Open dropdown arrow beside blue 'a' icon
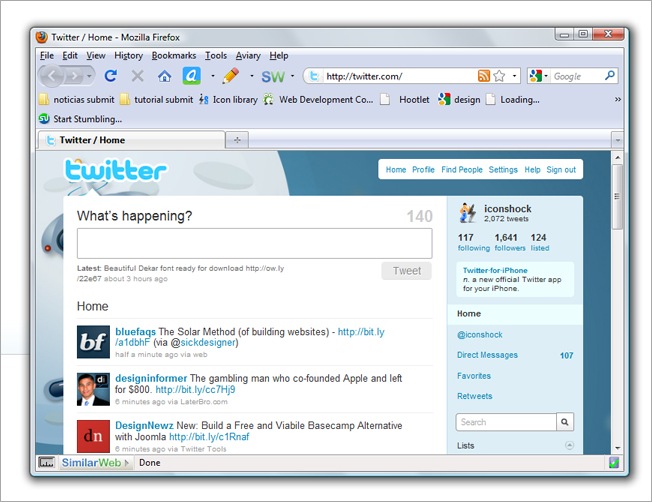The height and width of the screenshot is (502, 652). (x=213, y=76)
